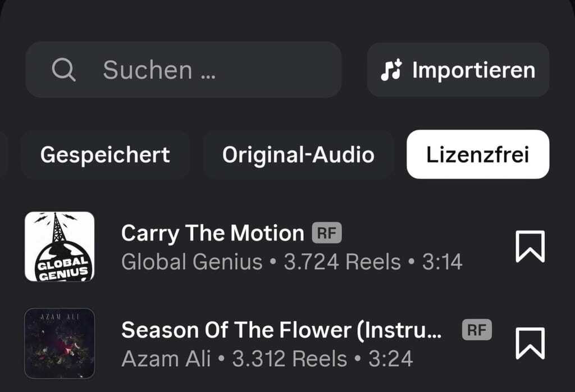Click the RF badge beside Carry The Motion
Image resolution: width=575 pixels, height=392 pixels.
click(x=327, y=233)
